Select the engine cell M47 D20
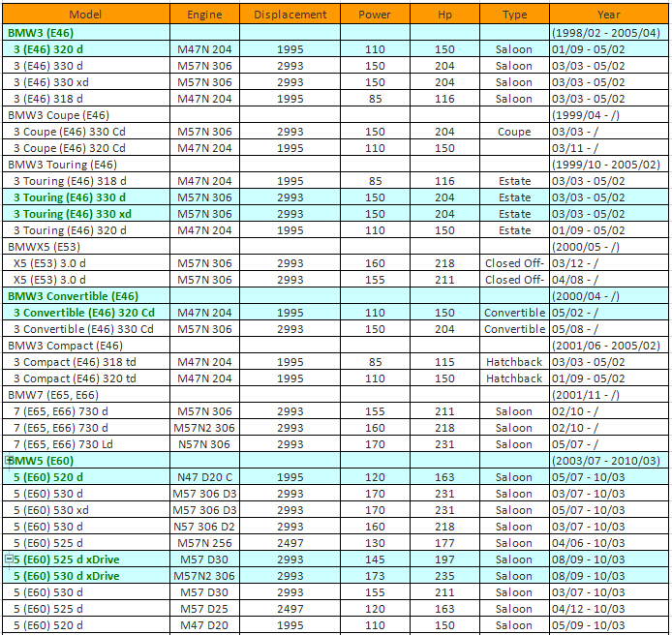This screenshot has width=672, height=635. (x=204, y=625)
